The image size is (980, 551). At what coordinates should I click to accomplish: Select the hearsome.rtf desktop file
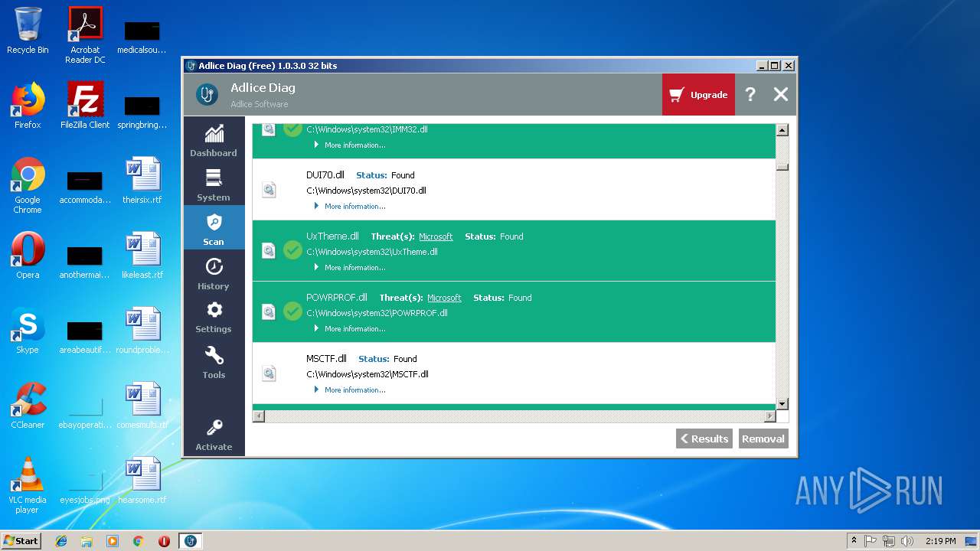pos(142,481)
